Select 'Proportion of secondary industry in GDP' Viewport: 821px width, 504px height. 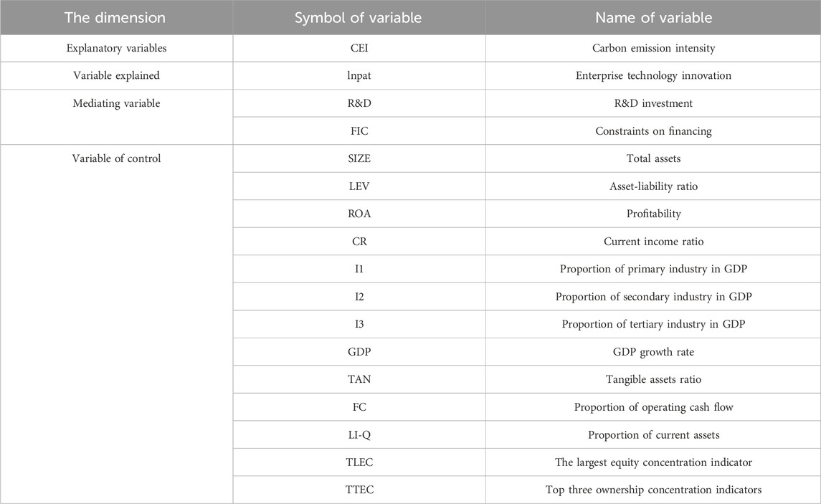pos(653,297)
